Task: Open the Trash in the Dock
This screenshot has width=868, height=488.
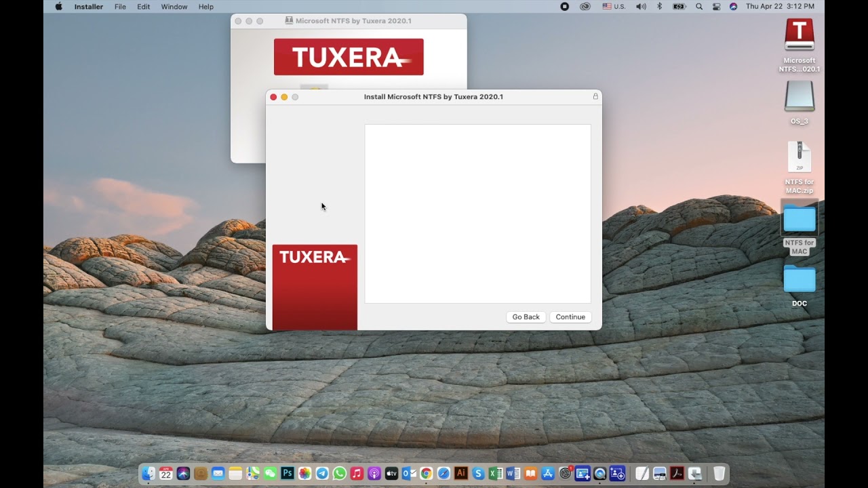Action: 719,473
